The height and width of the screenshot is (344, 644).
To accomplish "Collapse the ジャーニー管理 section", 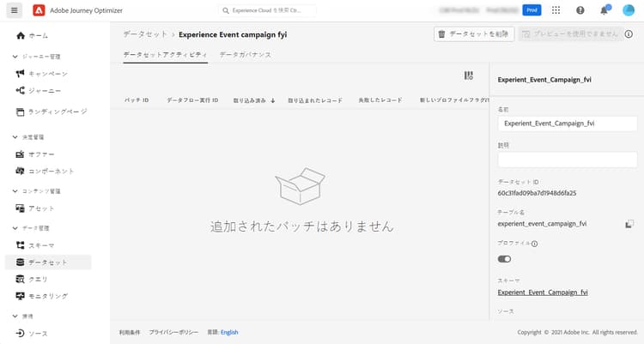I will pos(15,57).
